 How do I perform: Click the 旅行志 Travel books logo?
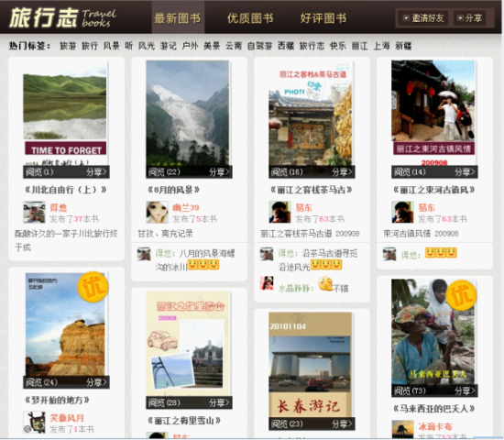[63, 17]
